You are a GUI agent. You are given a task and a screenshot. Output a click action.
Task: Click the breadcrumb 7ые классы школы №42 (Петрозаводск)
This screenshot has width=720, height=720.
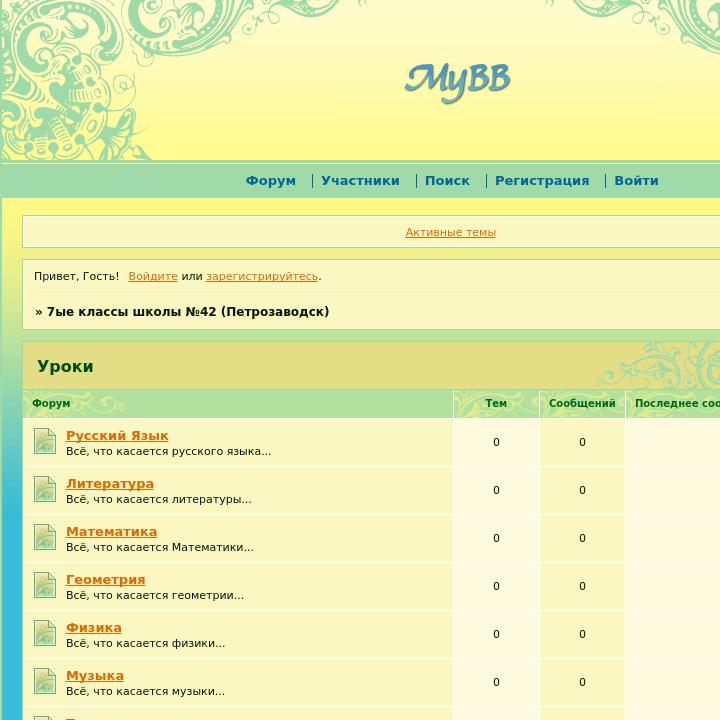coord(188,311)
